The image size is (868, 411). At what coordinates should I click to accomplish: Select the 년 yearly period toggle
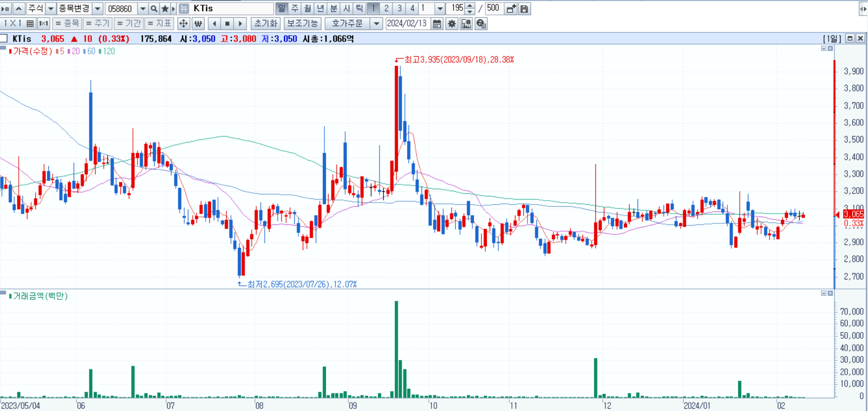tap(321, 9)
